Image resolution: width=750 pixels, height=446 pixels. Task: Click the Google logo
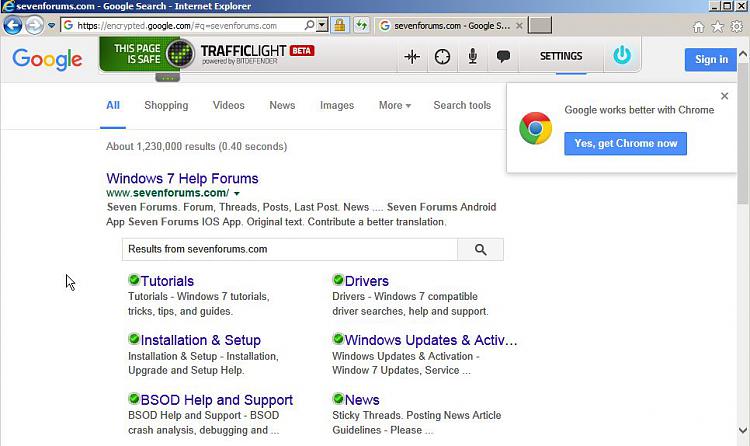[47, 59]
